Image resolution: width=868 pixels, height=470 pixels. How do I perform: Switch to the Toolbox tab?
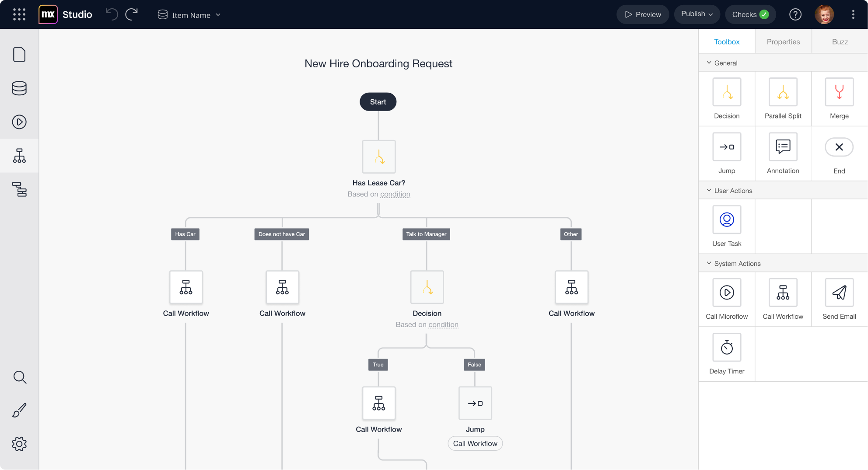(x=727, y=42)
